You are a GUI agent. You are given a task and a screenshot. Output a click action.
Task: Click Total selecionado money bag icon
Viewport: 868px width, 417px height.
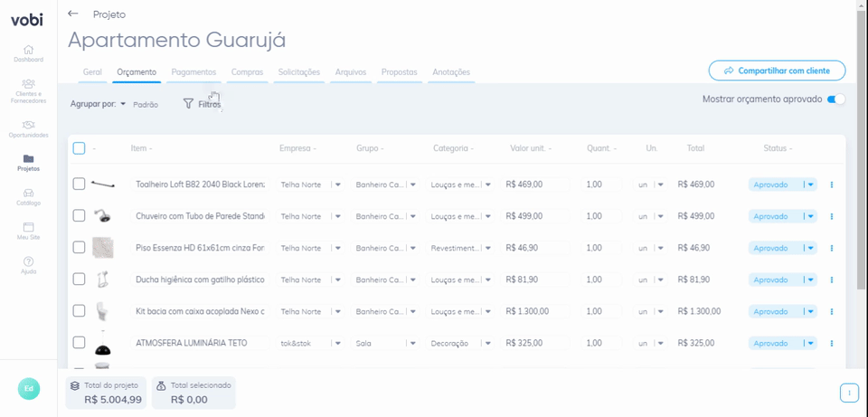161,385
